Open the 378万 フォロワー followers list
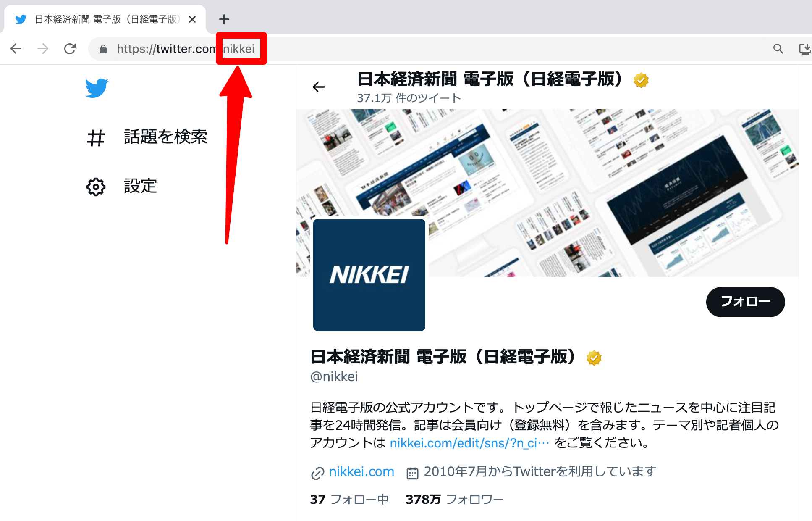This screenshot has width=812, height=521. click(x=454, y=499)
